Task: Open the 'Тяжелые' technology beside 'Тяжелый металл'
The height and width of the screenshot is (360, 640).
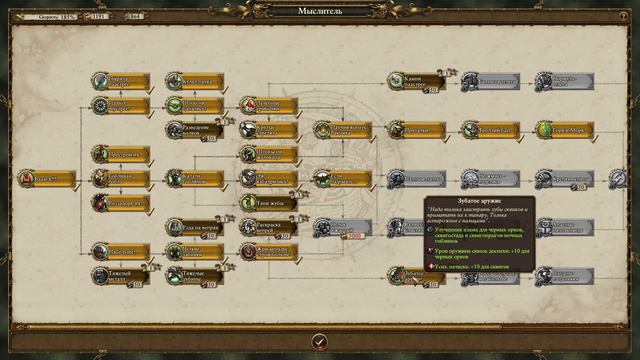Action: click(195, 276)
